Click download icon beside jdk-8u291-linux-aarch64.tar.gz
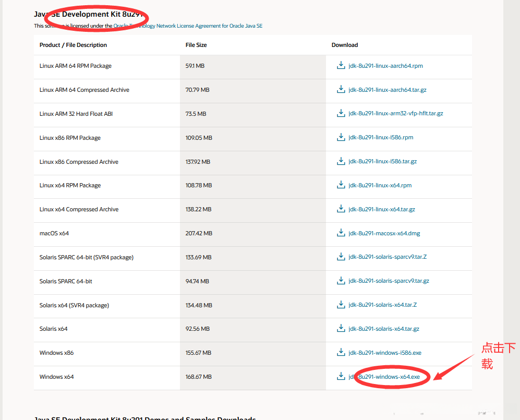Viewport: 520px width, 420px height. 341,89
